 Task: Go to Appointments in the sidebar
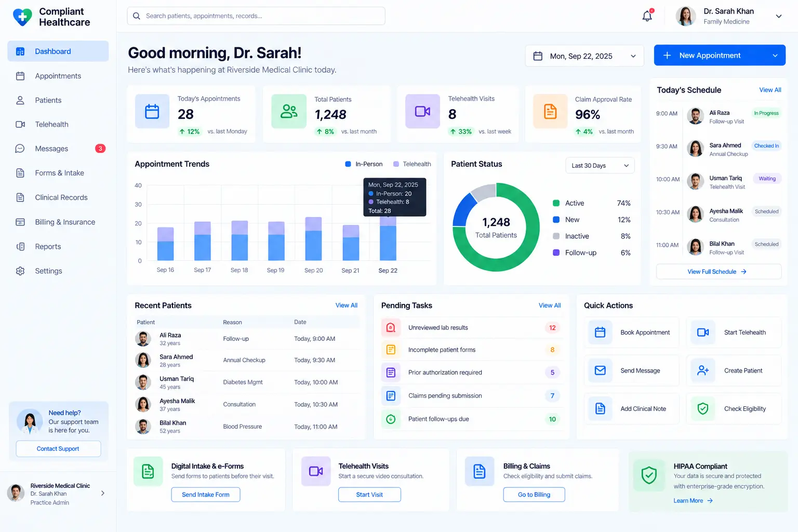pos(58,76)
